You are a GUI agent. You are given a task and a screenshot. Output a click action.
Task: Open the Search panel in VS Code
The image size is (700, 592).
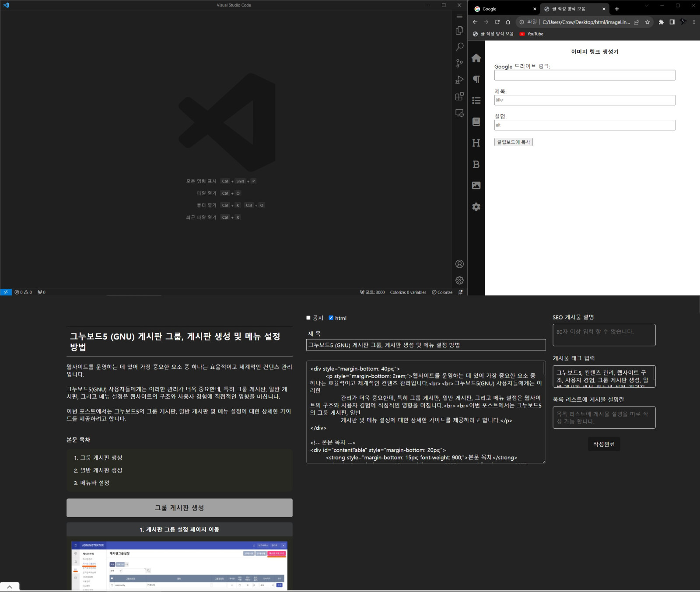click(x=459, y=47)
